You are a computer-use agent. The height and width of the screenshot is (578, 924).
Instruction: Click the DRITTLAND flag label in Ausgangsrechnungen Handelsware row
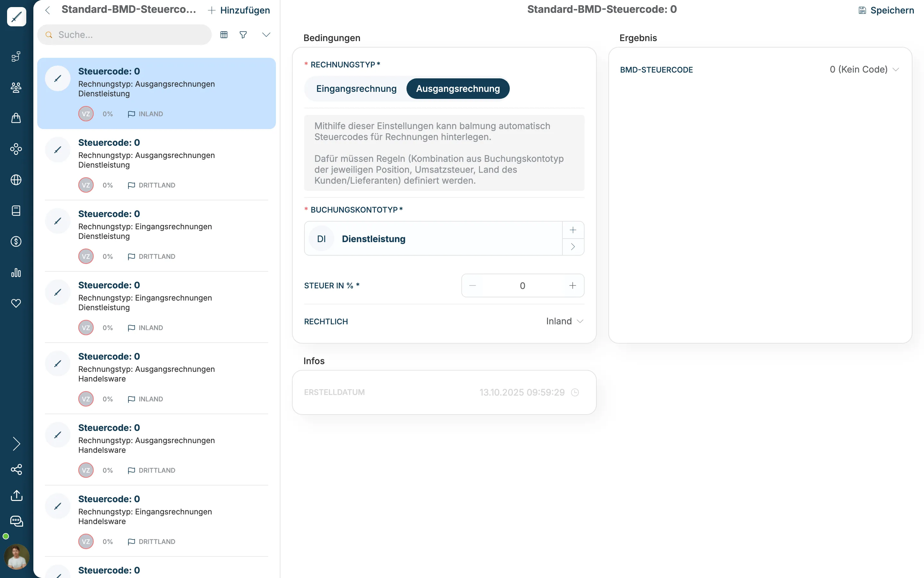(151, 470)
